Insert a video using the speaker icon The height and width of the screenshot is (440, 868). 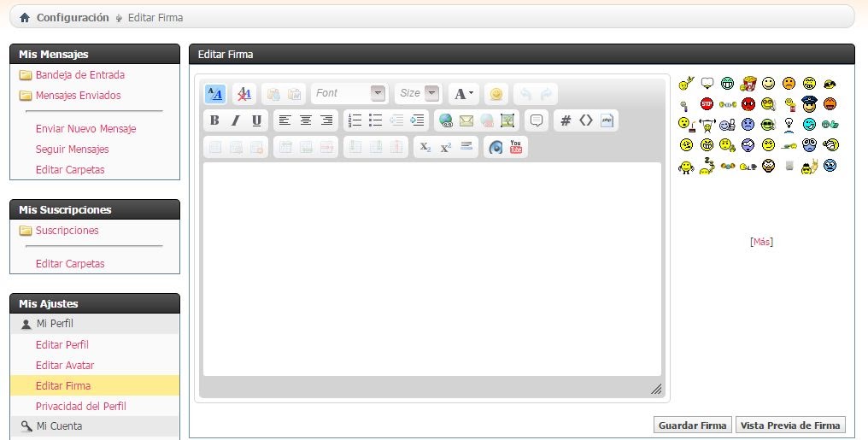click(496, 147)
